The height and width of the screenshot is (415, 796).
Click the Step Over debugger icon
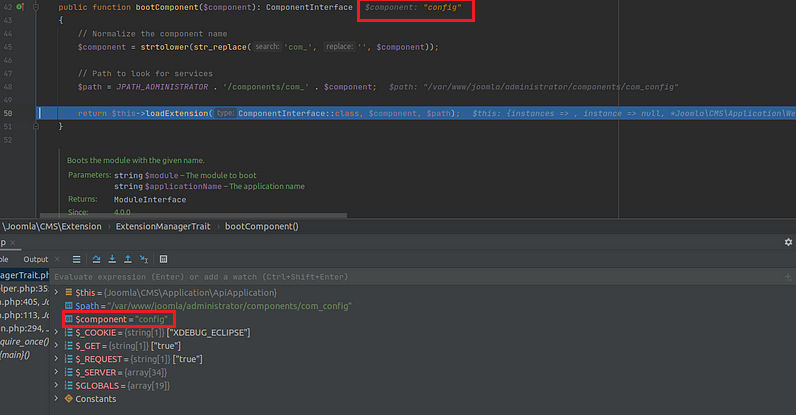pos(98,258)
